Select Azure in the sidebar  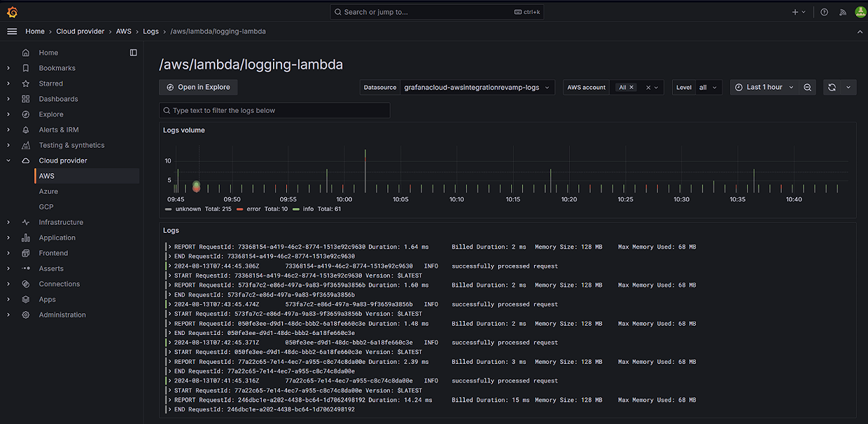[x=48, y=191]
